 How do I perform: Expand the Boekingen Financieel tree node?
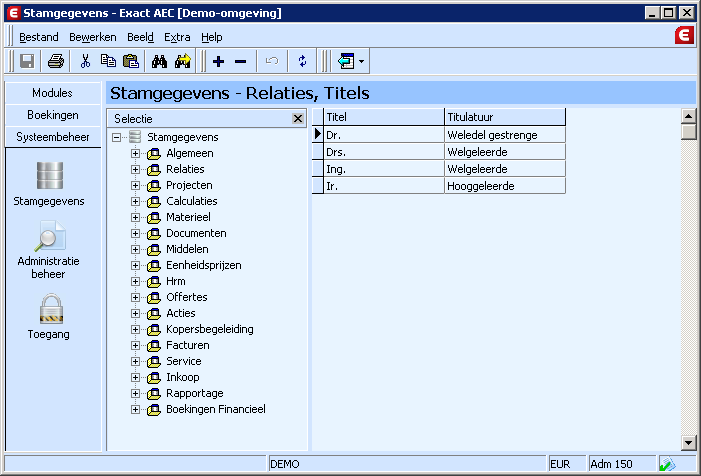(135, 409)
